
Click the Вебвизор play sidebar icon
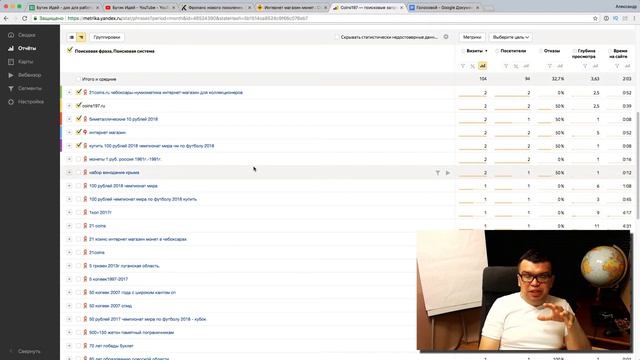point(11,75)
